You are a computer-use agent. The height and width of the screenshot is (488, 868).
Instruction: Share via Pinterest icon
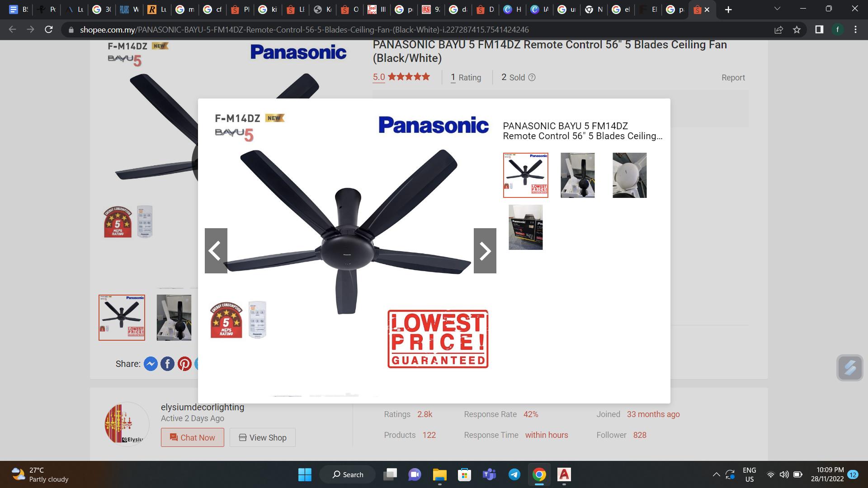click(x=184, y=364)
